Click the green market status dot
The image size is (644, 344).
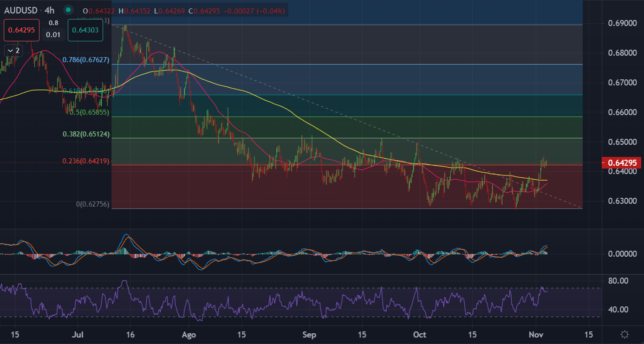69,10
